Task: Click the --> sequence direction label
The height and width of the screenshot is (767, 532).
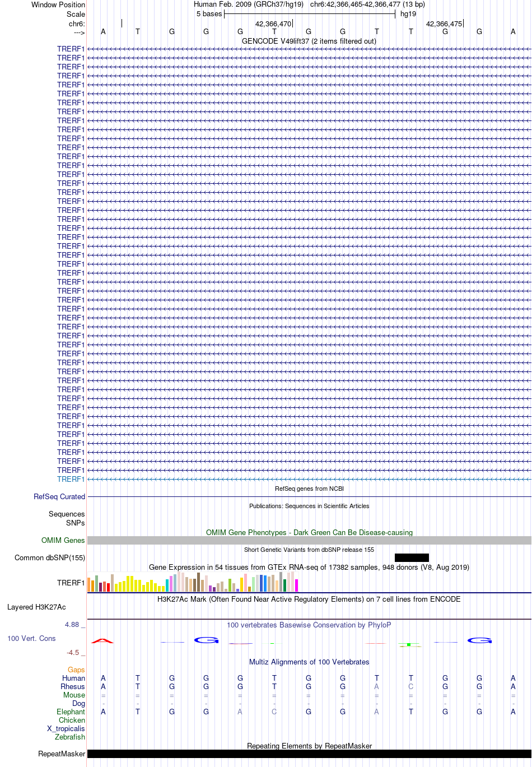Action: pyautogui.click(x=79, y=32)
